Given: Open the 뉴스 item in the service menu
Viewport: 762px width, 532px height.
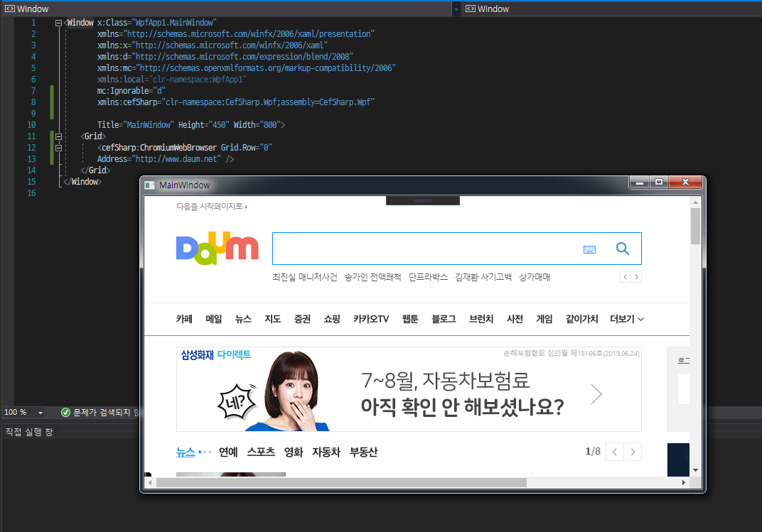Looking at the screenshot, I should tap(244, 319).
